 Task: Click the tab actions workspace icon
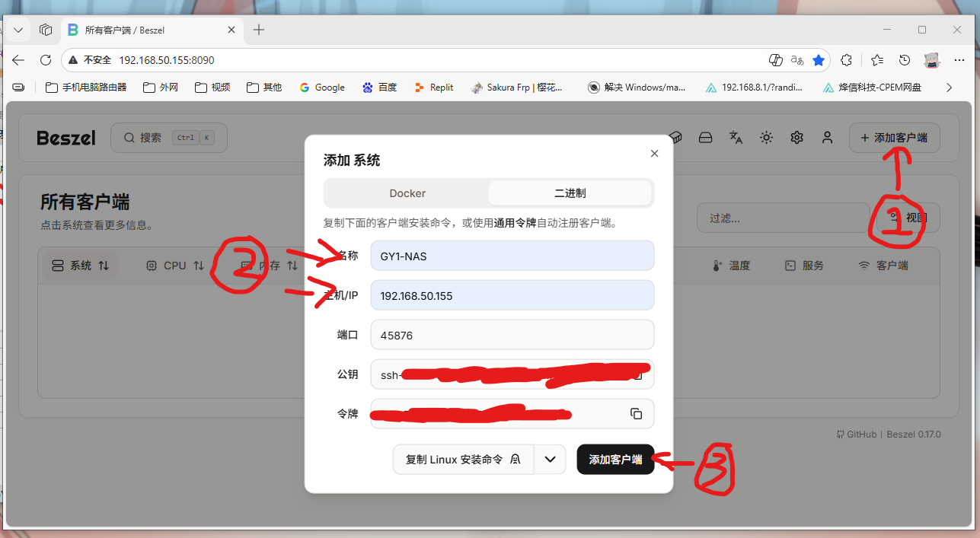pos(45,30)
